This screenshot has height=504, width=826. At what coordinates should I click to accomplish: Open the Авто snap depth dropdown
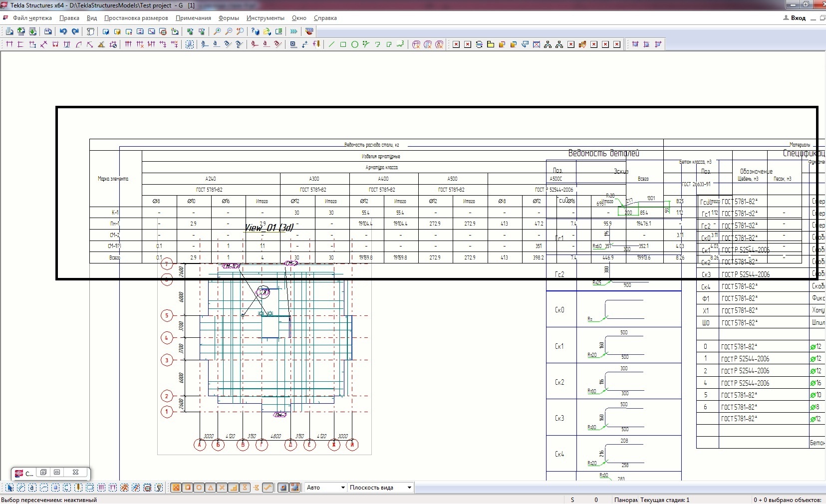point(342,488)
